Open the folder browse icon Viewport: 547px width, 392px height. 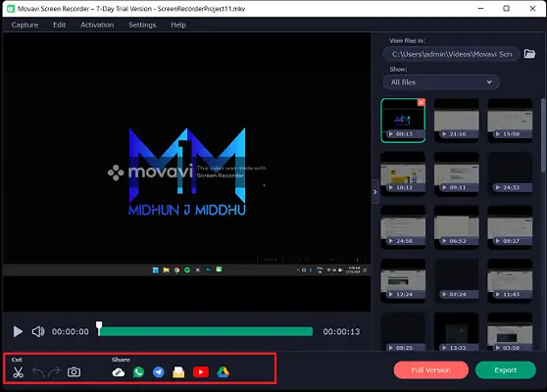(x=529, y=54)
